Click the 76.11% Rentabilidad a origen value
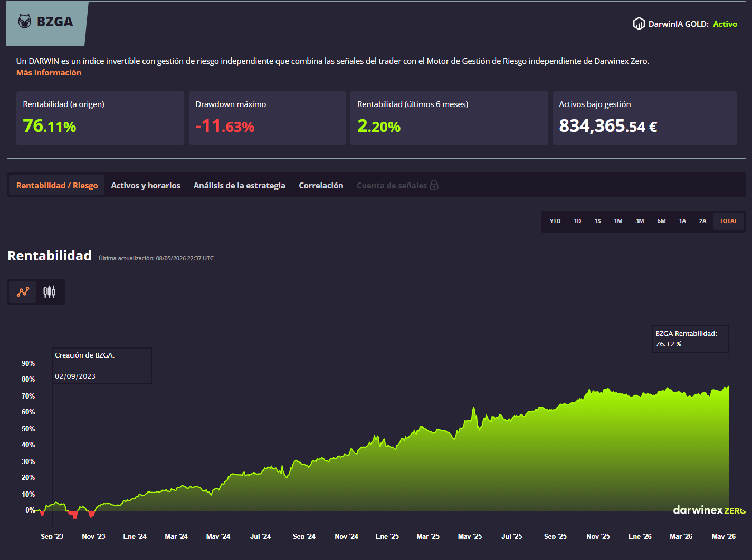The width and height of the screenshot is (752, 560). [x=50, y=126]
